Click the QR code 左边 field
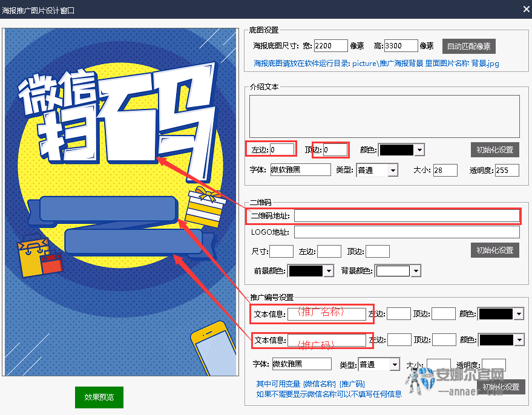Viewport: 532px width, 415px height. pyautogui.click(x=329, y=252)
